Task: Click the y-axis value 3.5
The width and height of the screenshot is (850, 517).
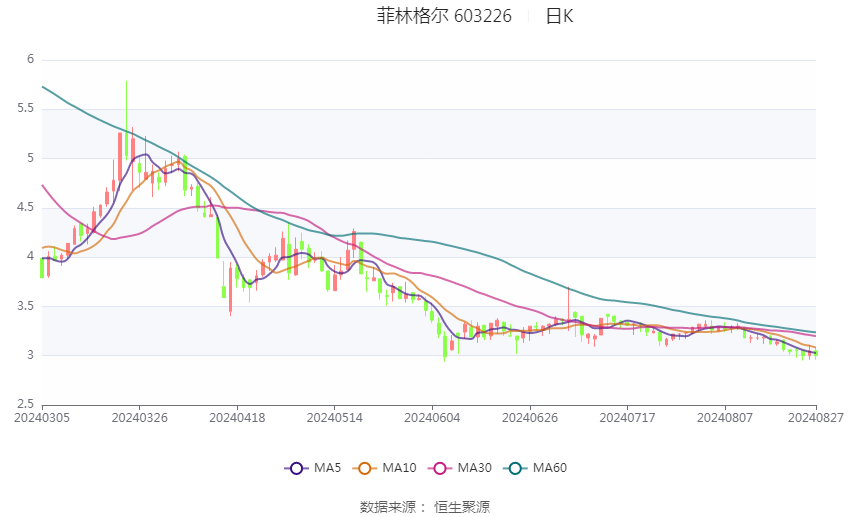Action: (25, 306)
